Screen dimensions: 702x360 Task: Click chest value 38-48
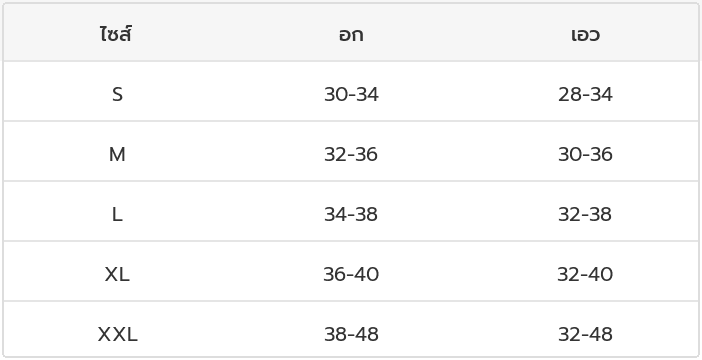coord(351,334)
